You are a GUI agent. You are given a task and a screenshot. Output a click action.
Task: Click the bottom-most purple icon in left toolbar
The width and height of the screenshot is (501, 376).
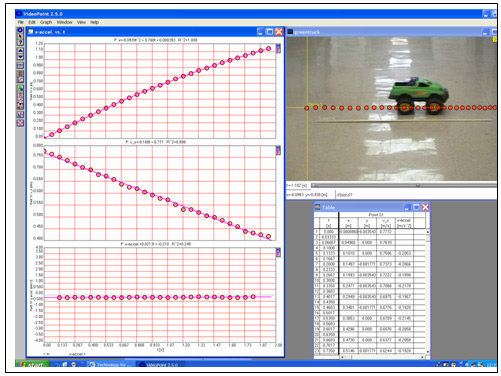20,123
